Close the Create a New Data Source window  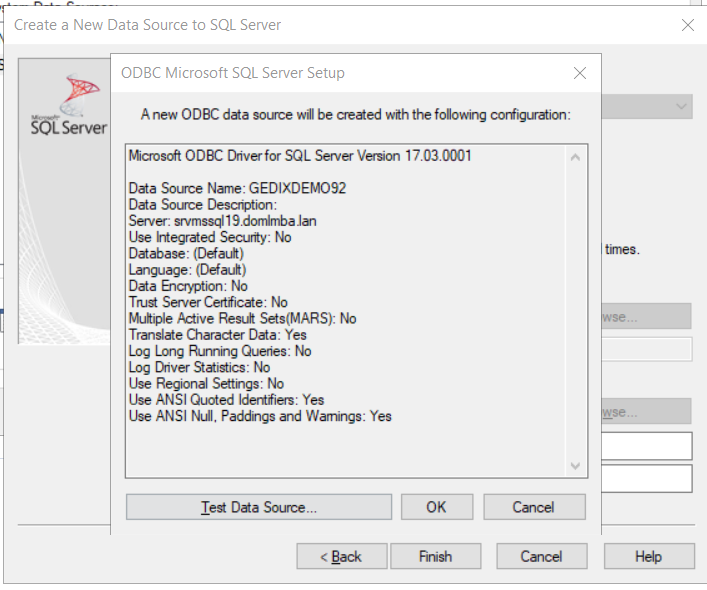tap(687, 25)
